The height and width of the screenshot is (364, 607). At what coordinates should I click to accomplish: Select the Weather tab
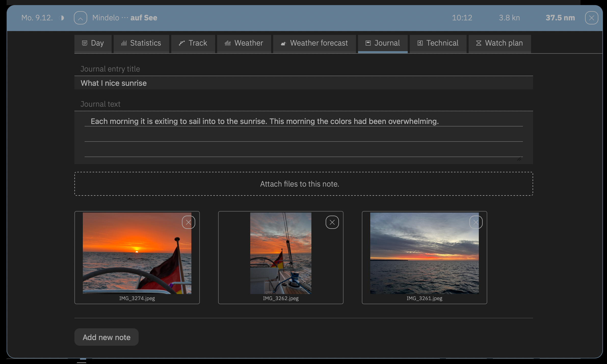tap(244, 43)
